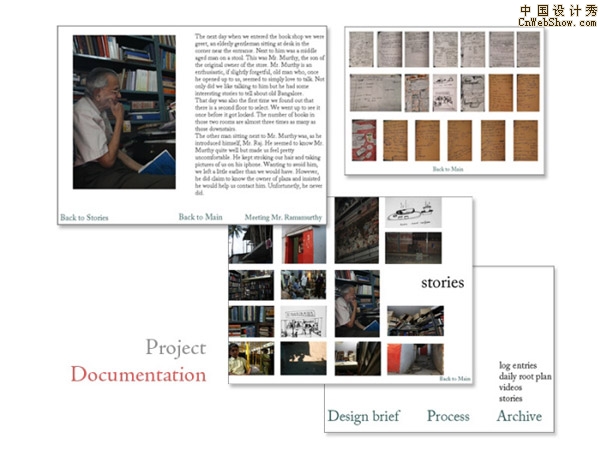Click Back to Main under the handwritten notes gallery

[448, 169]
